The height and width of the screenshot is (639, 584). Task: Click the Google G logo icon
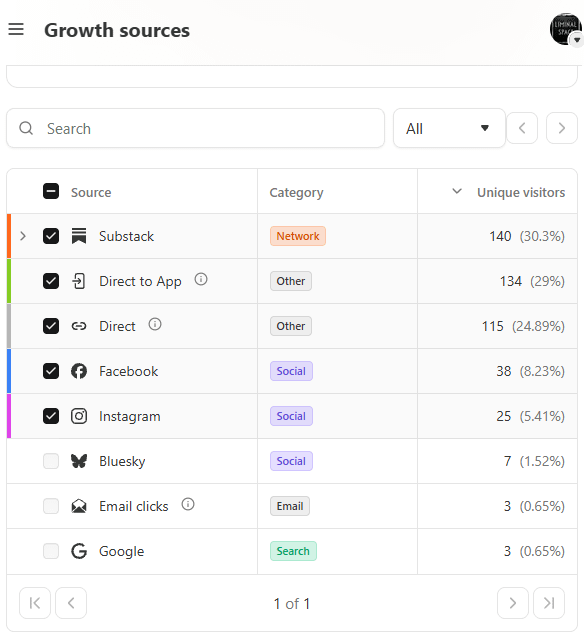click(x=79, y=551)
